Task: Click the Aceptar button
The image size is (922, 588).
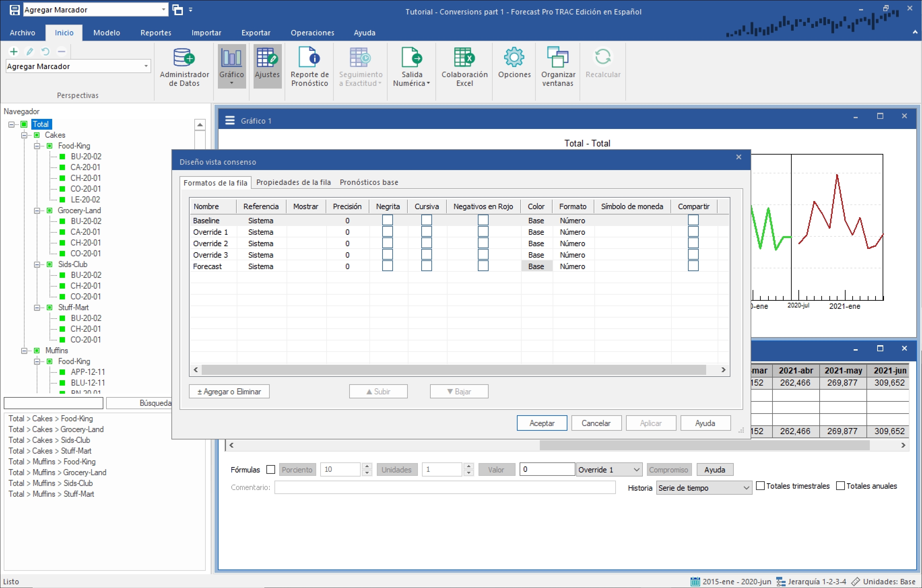Action: [541, 423]
